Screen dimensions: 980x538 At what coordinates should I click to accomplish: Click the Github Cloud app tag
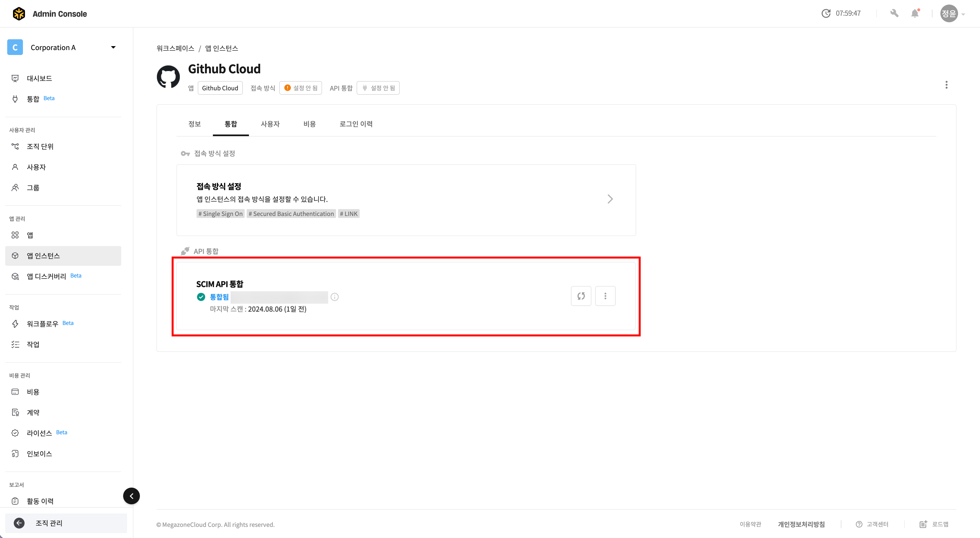point(220,88)
